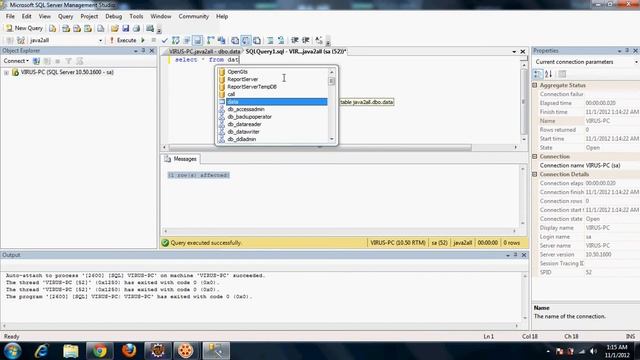Switch to Results to File
This screenshot has height=360, width=640.
(x=257, y=40)
